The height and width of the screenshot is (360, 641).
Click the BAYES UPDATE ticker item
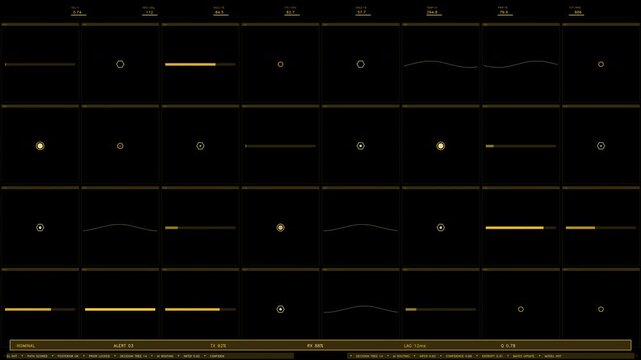point(524,356)
